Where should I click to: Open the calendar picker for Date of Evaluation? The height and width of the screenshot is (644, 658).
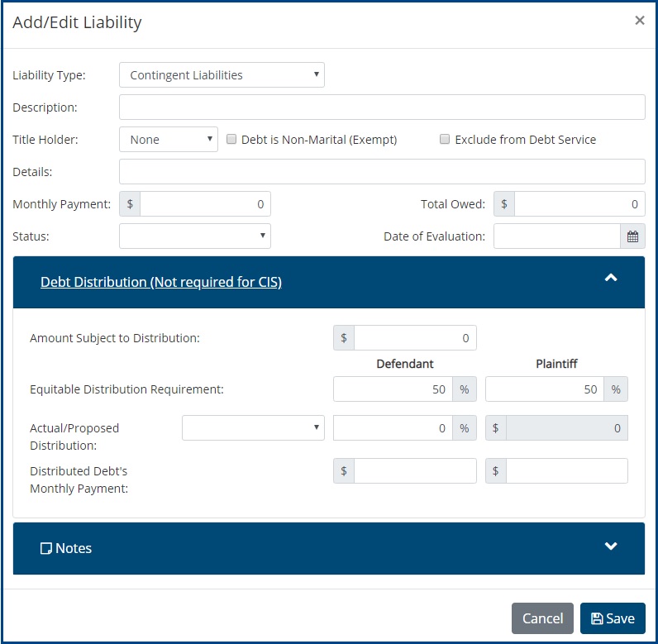pyautogui.click(x=632, y=236)
